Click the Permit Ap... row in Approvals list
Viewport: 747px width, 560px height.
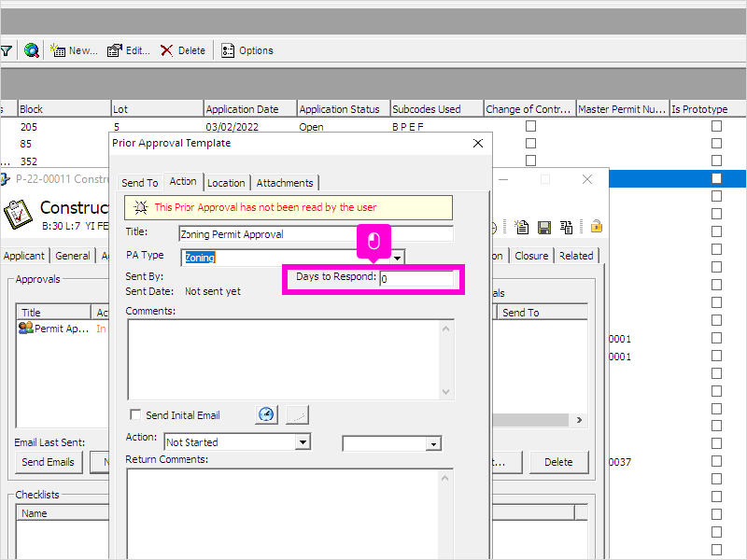pyautogui.click(x=63, y=329)
